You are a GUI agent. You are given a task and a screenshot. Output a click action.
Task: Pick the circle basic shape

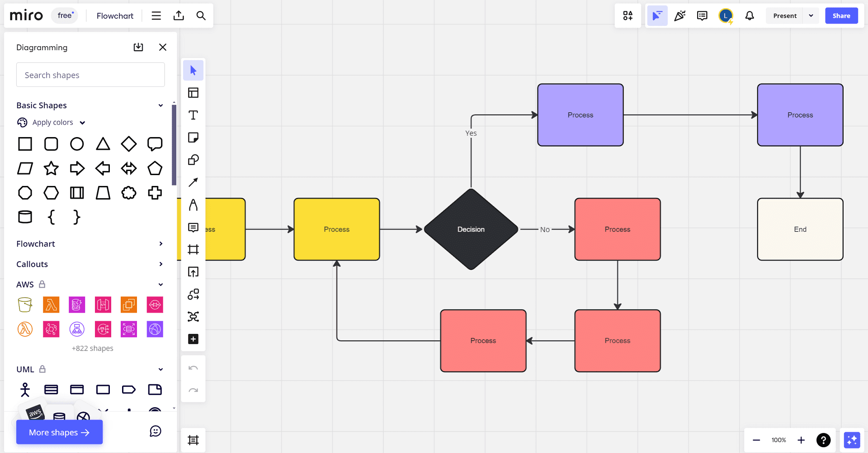coord(77,144)
